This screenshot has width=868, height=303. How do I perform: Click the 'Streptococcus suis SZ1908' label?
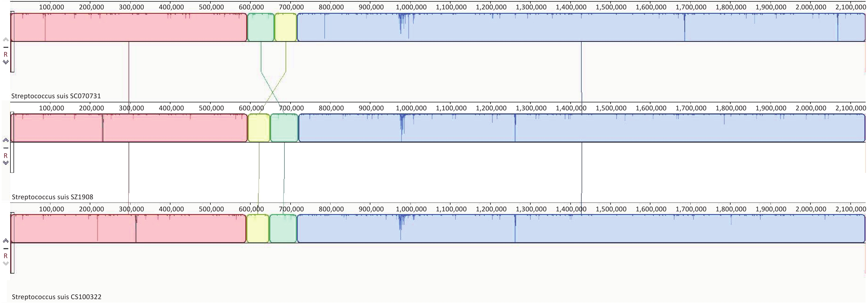tap(52, 197)
